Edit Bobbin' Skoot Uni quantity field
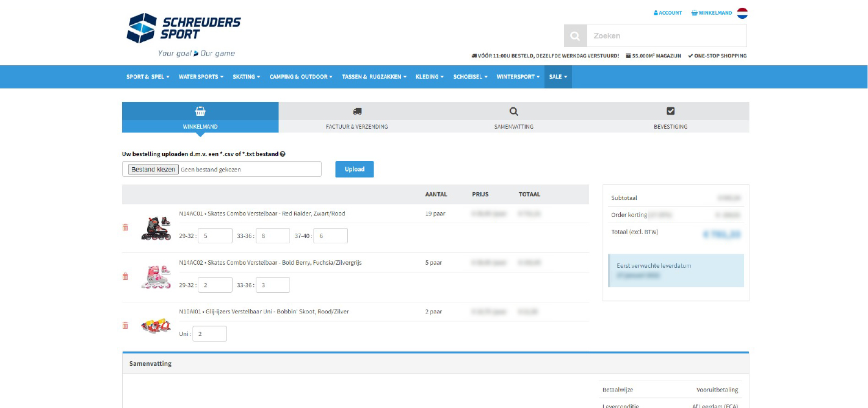 209,334
